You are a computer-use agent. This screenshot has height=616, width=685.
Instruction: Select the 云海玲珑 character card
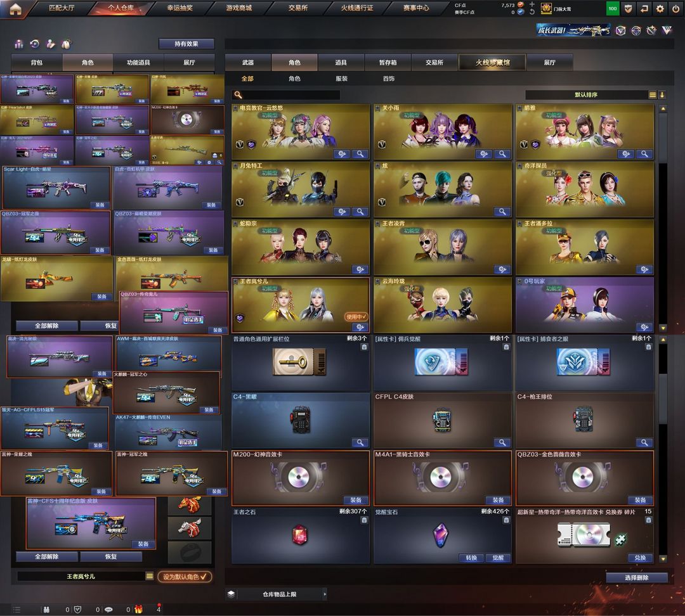[443, 305]
